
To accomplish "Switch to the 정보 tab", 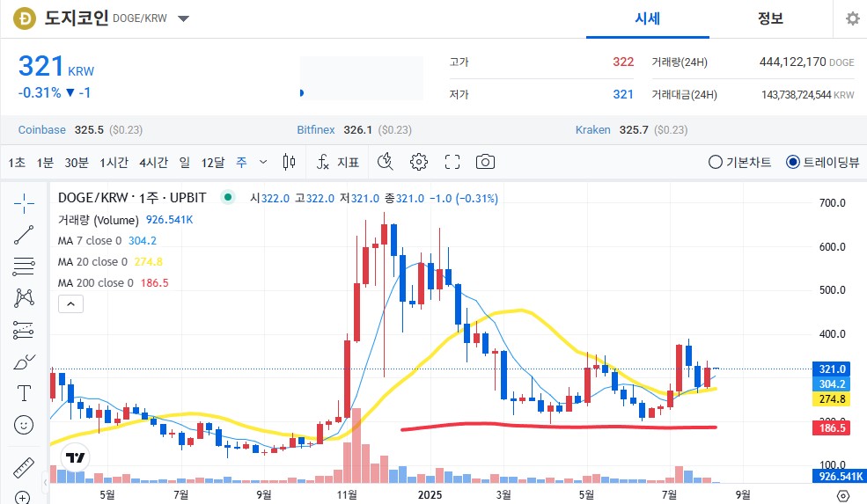I will tap(770, 18).
